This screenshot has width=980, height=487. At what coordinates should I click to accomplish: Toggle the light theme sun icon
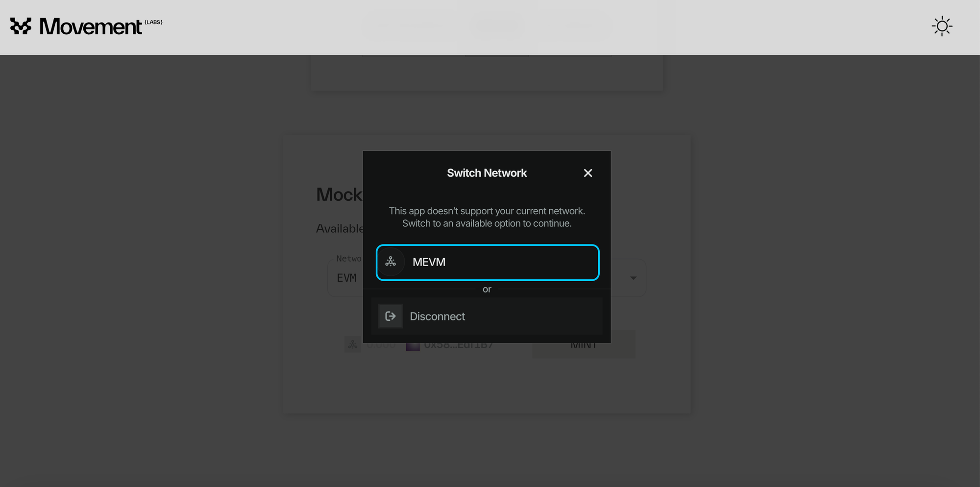[942, 26]
